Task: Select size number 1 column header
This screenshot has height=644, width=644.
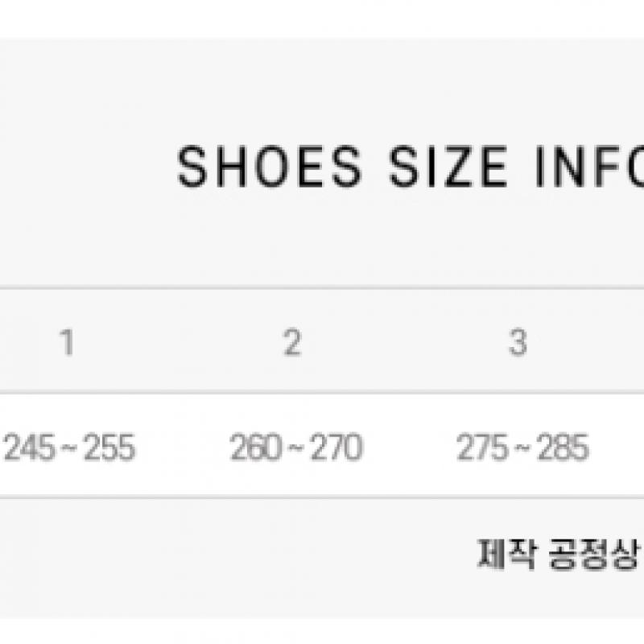Action: point(68,344)
